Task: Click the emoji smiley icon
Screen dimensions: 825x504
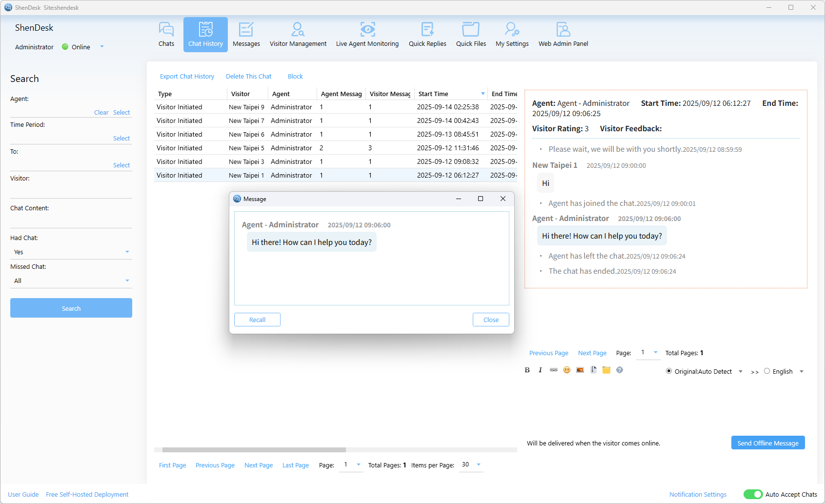Action: (x=566, y=370)
